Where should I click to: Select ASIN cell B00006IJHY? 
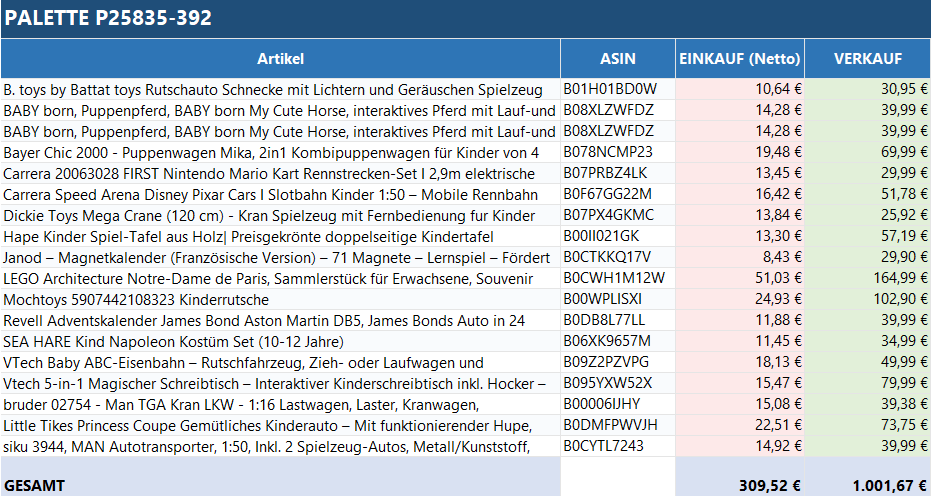605,404
